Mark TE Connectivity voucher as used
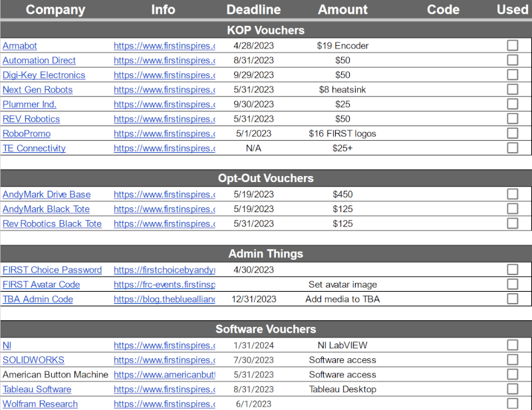This screenshot has width=532, height=410. 512,148
